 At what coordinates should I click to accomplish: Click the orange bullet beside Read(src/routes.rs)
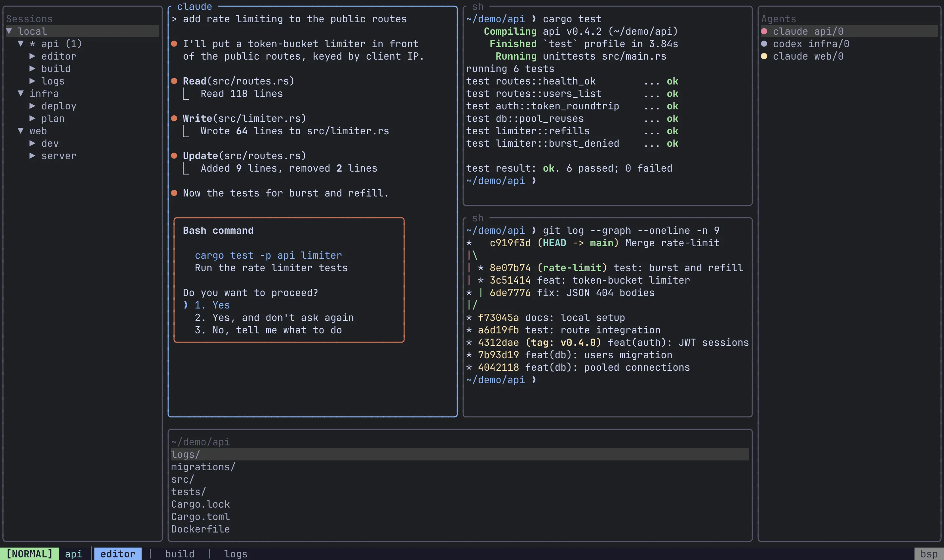tap(174, 81)
